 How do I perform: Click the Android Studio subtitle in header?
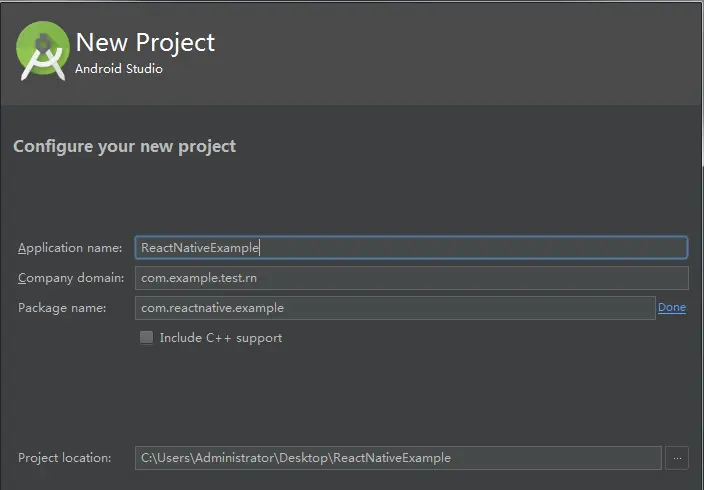[119, 69]
